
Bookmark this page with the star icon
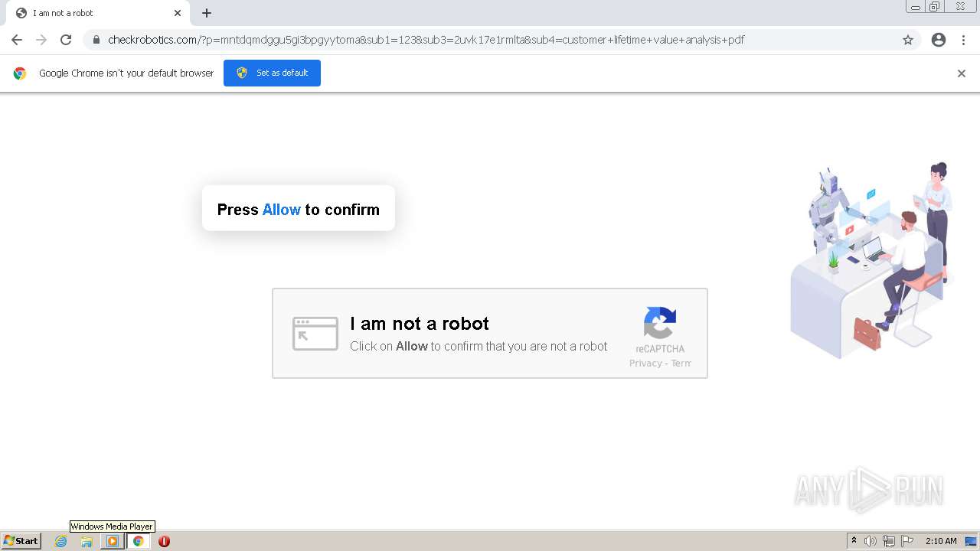908,40
